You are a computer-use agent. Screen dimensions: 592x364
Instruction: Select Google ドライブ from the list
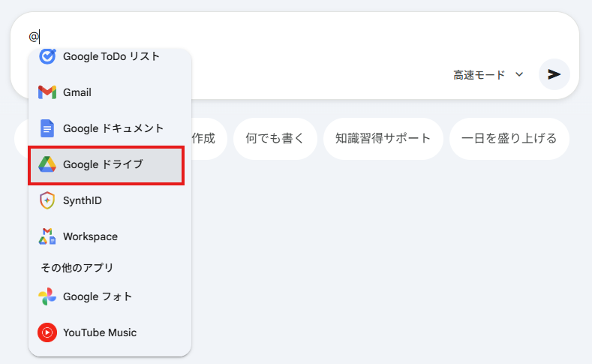103,164
